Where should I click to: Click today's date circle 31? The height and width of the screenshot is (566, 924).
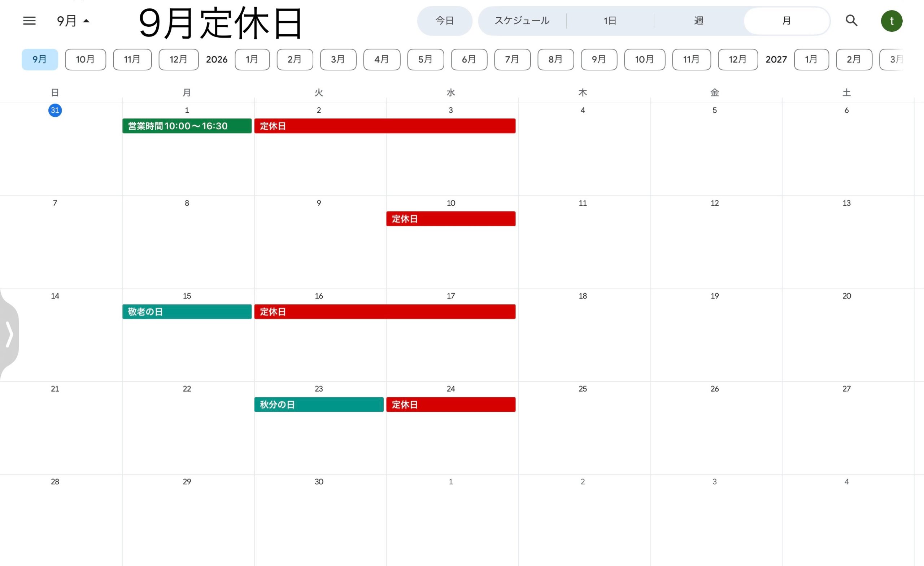55,111
